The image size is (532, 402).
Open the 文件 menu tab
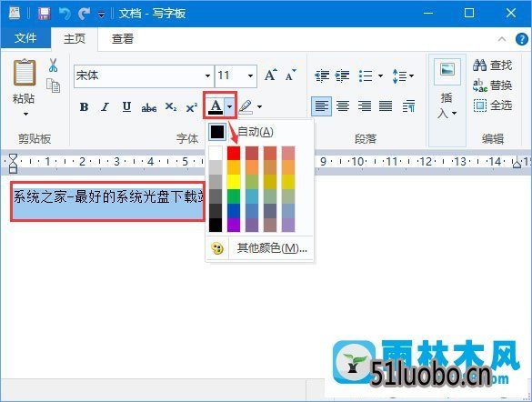pos(25,38)
